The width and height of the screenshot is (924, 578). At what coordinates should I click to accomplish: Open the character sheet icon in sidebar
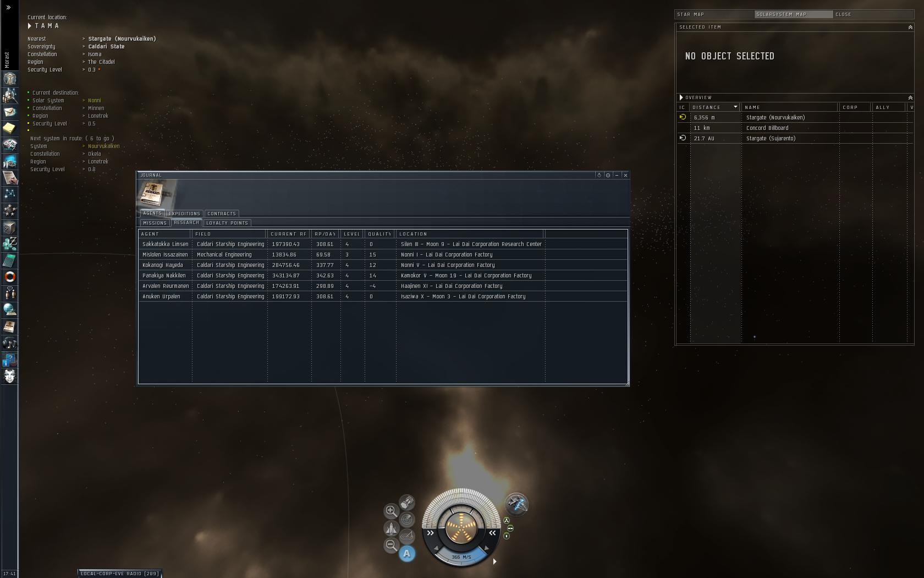(9, 79)
